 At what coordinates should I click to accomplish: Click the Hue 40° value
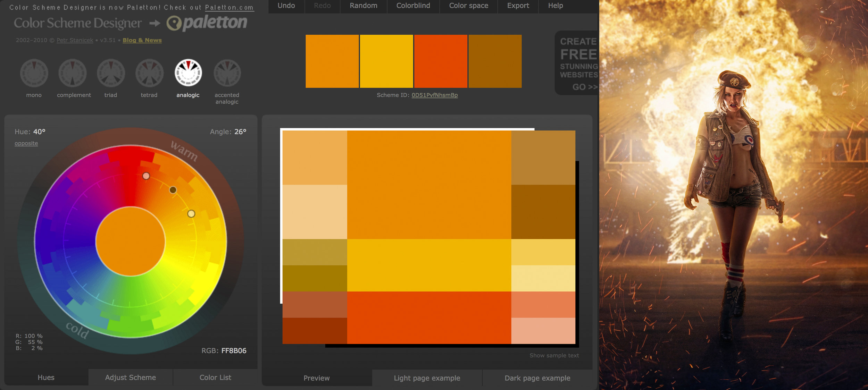pyautogui.click(x=39, y=132)
